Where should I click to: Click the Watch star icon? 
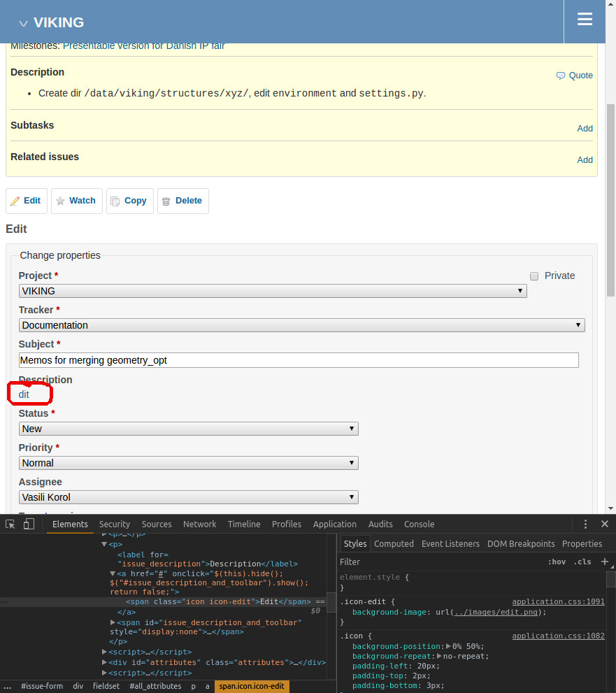(61, 201)
